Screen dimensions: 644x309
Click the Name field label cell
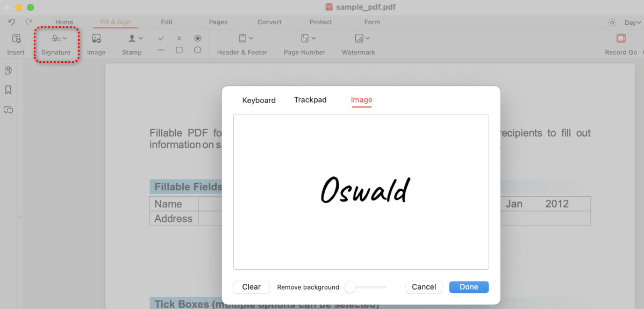[174, 204]
